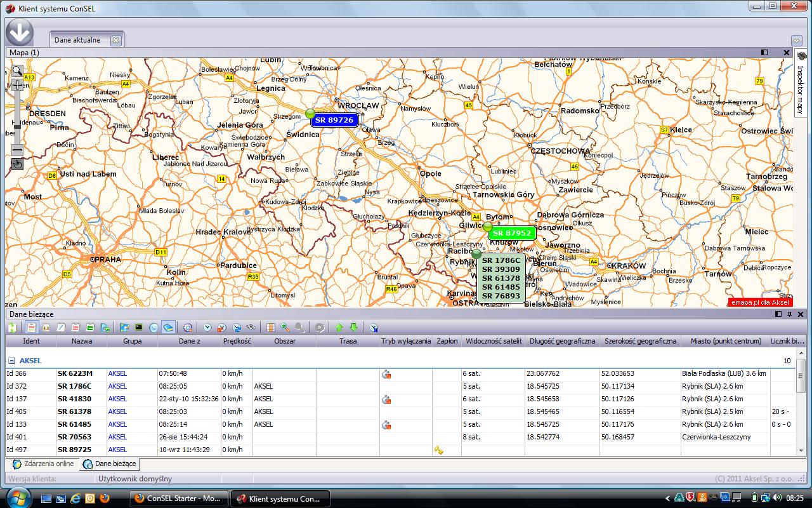Toggle the grid table toolbar button
812x508 pixels.
point(271,328)
